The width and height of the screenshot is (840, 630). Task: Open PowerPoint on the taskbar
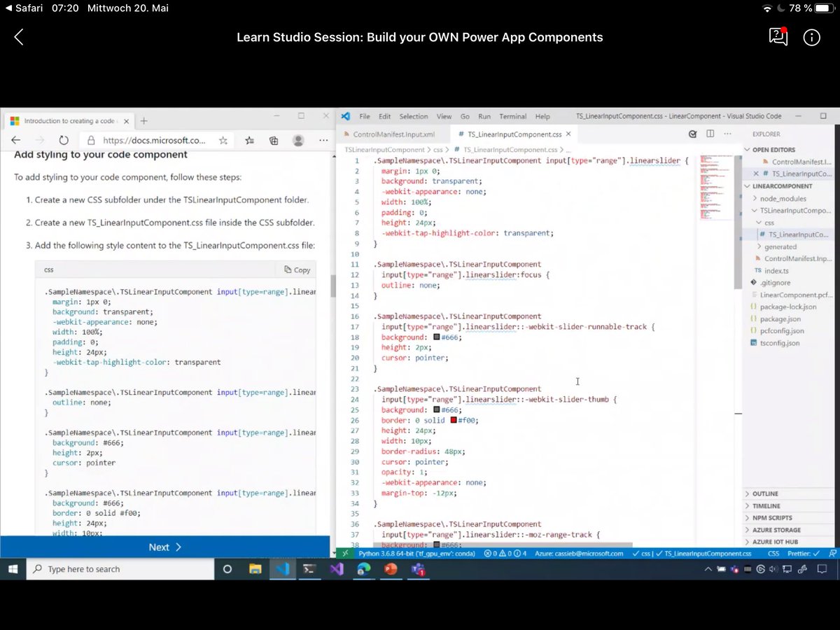click(x=391, y=569)
